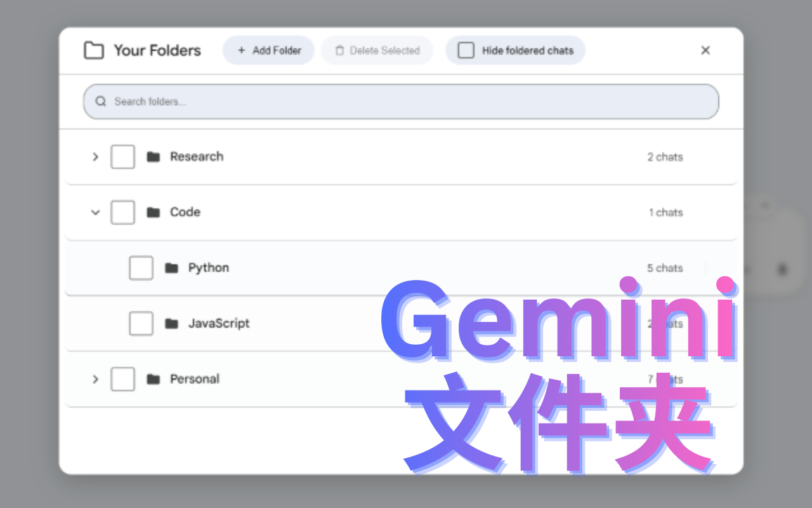Toggle the Hide foldered chats checkbox
Viewport: 812px width, 508px height.
click(466, 50)
